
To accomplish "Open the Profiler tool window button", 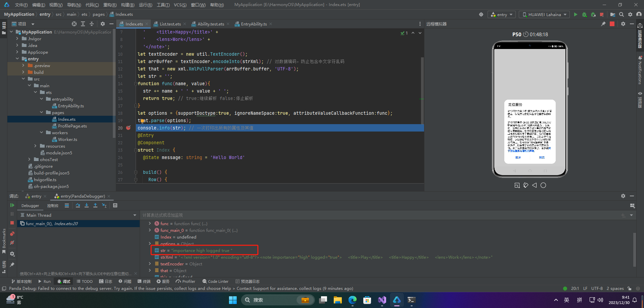I will pos(185,281).
